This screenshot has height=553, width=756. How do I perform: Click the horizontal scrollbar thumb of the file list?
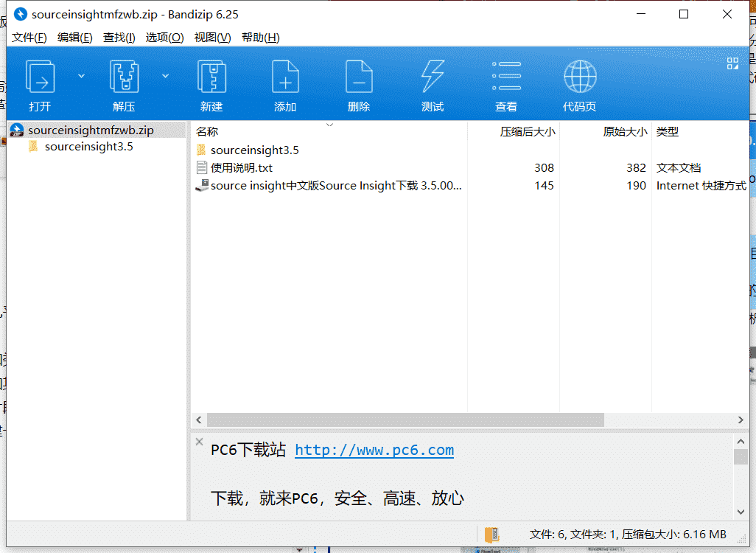point(405,420)
